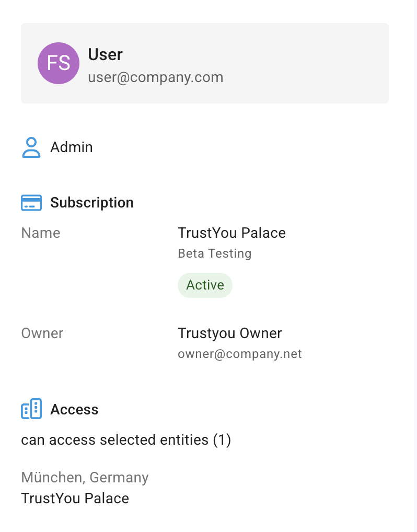Viewport: 417px width, 532px height.
Task: Click the Access section heading
Action: (74, 410)
